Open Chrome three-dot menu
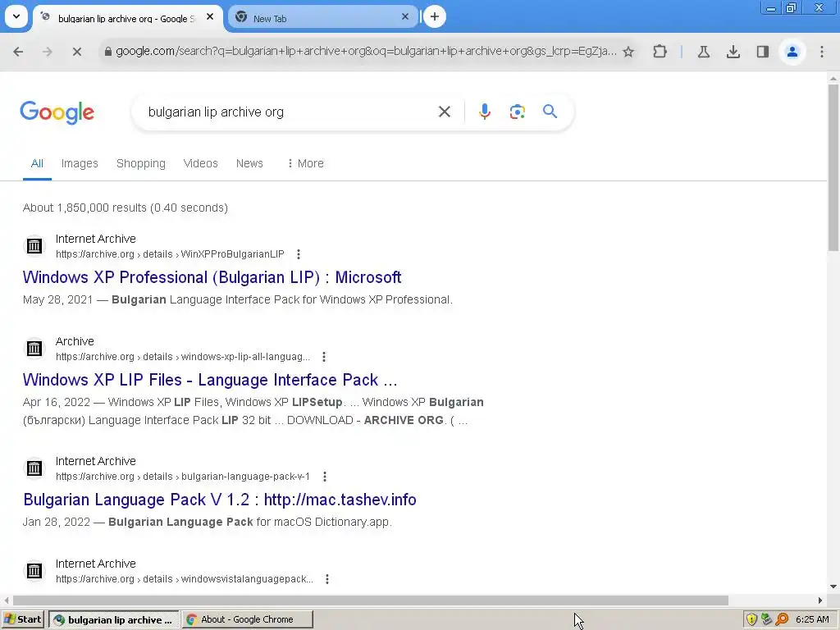 (x=822, y=52)
